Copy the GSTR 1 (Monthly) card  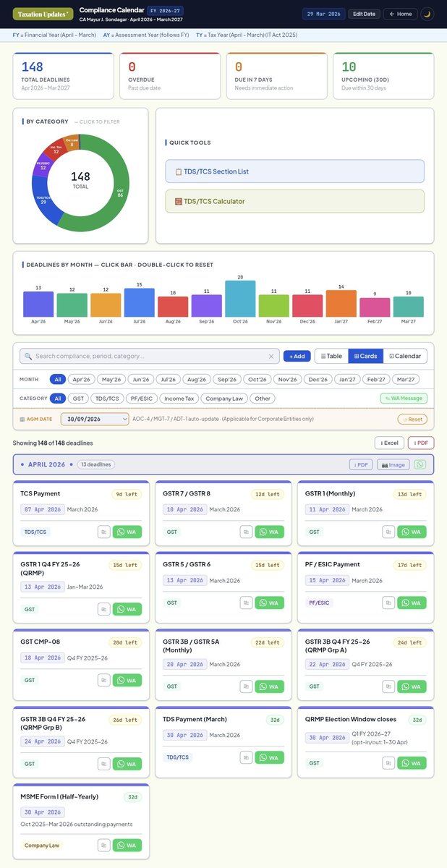pyautogui.click(x=388, y=532)
